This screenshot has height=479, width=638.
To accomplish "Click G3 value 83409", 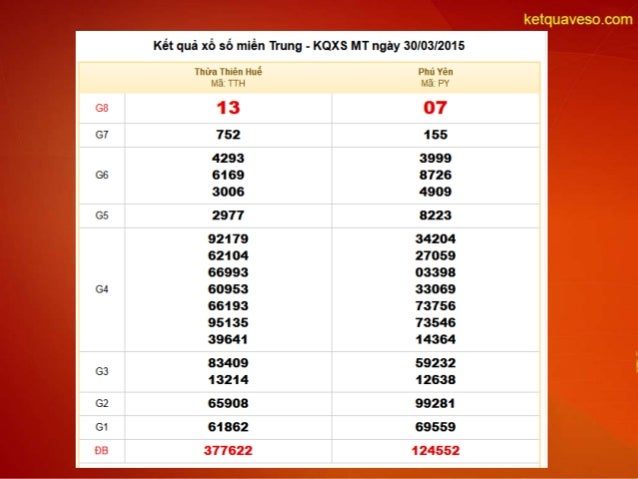I will point(228,363).
